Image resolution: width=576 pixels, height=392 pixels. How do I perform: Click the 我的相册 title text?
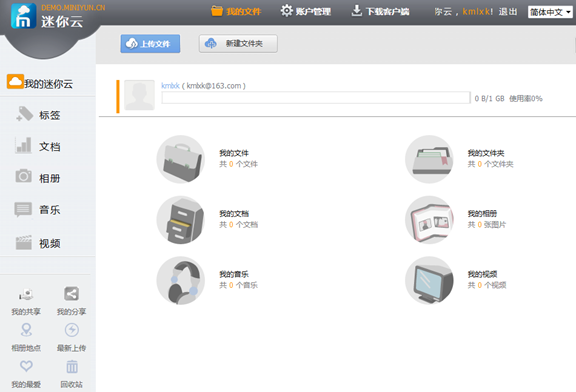[482, 213]
